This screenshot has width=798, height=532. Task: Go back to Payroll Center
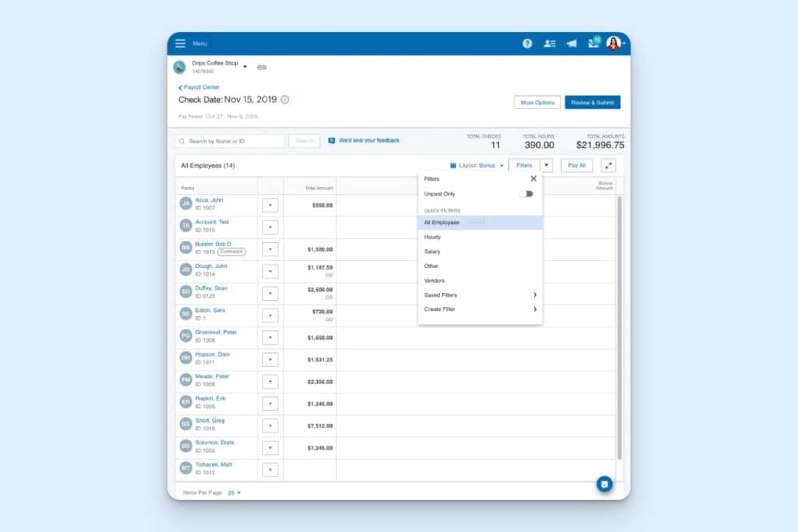199,87
